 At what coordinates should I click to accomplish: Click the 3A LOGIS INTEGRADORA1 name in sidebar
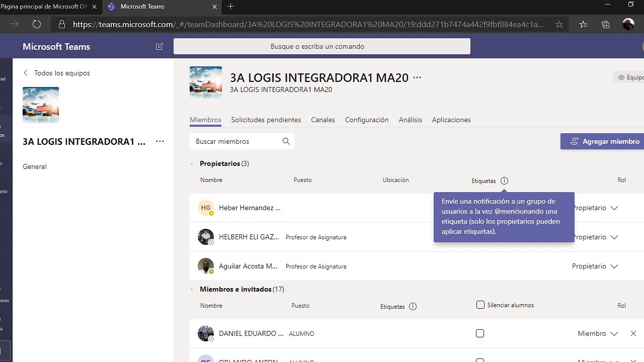(x=84, y=141)
